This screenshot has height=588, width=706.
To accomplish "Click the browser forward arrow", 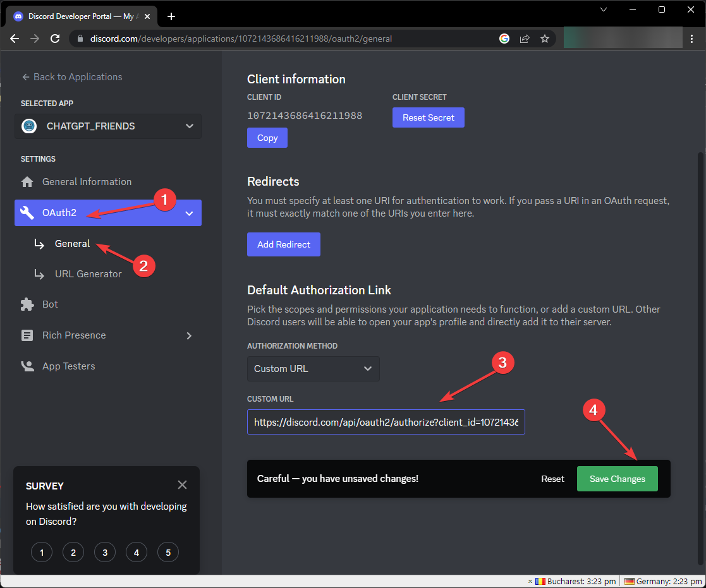I will point(35,39).
